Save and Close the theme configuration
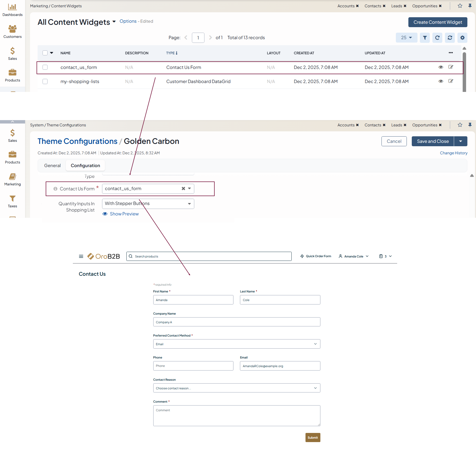The height and width of the screenshot is (452, 476). [x=433, y=141]
